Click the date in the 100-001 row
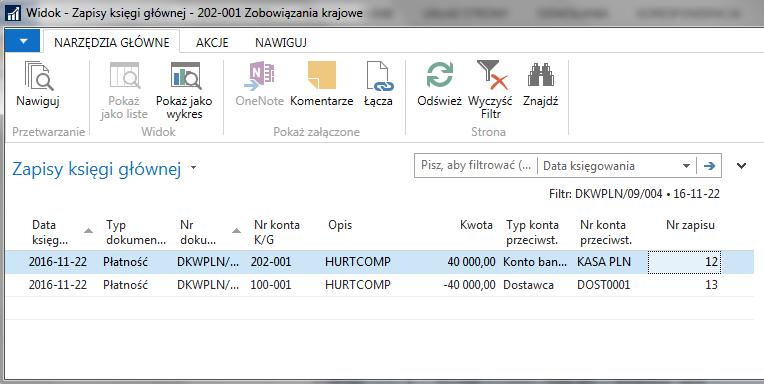 point(57,285)
